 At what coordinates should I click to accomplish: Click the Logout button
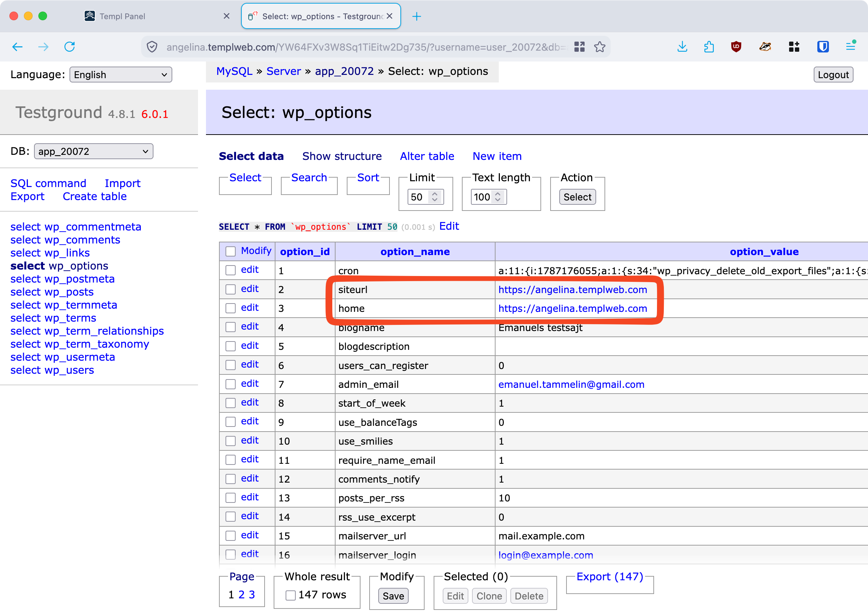833,75
